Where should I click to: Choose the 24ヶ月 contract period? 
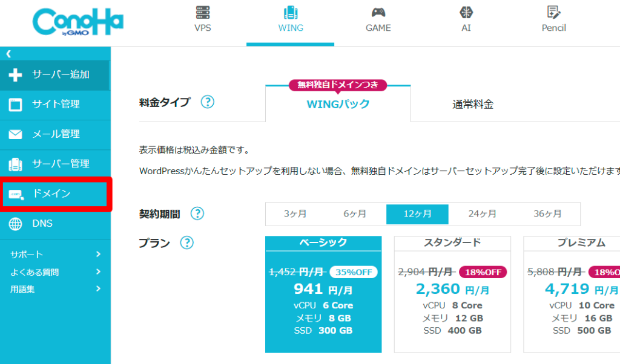(x=482, y=214)
